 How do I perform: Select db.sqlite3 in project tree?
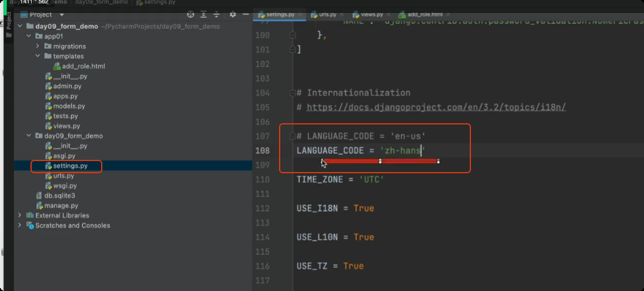pos(55,196)
